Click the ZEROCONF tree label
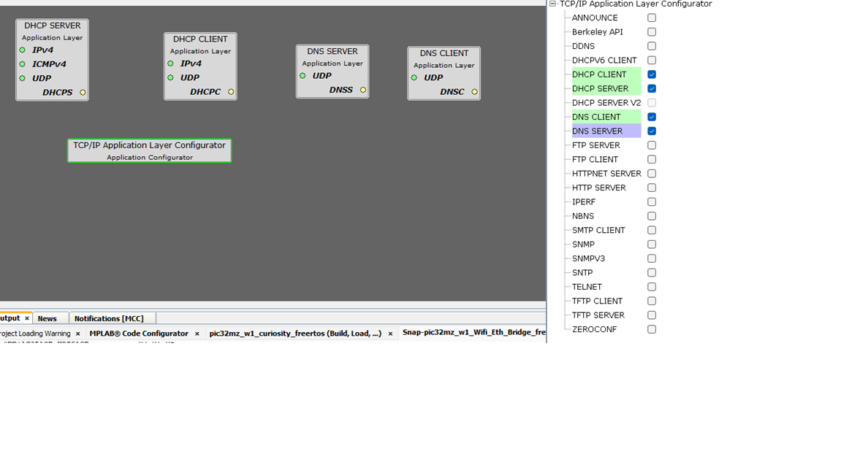 (x=594, y=329)
